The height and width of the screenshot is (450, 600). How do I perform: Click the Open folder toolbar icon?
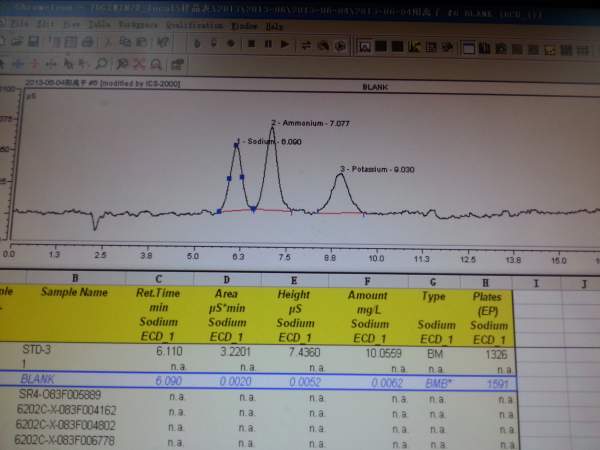(x=17, y=41)
